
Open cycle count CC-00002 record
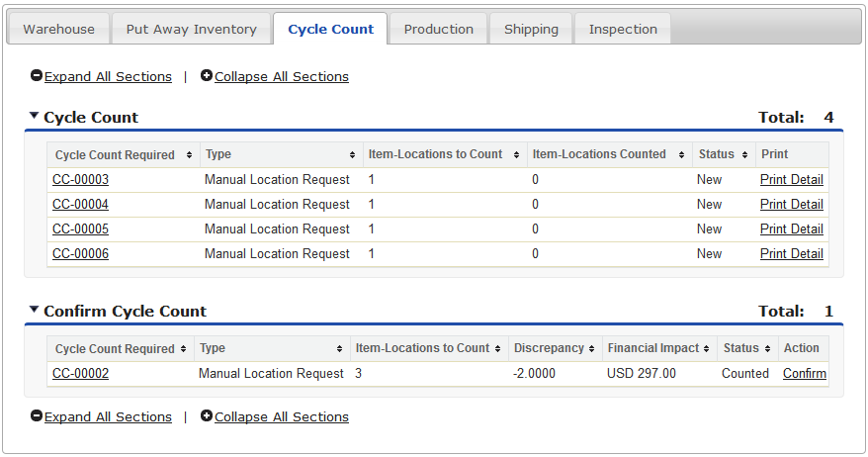pos(80,374)
